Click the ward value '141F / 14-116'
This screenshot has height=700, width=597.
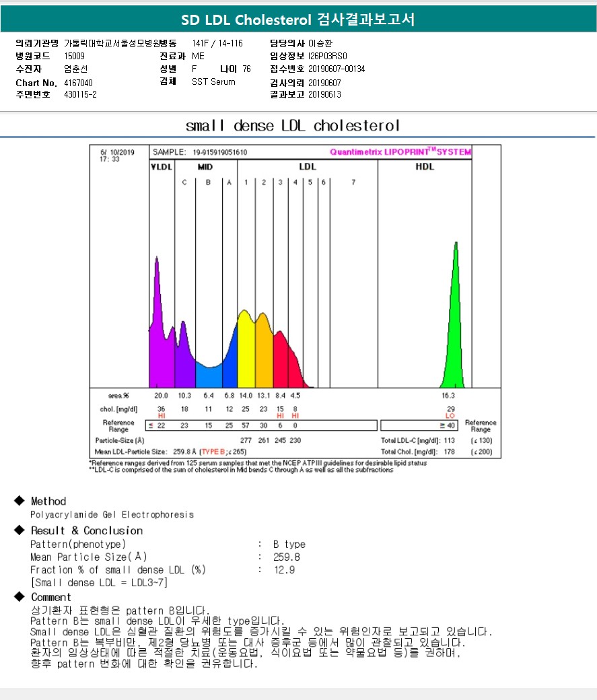(217, 43)
